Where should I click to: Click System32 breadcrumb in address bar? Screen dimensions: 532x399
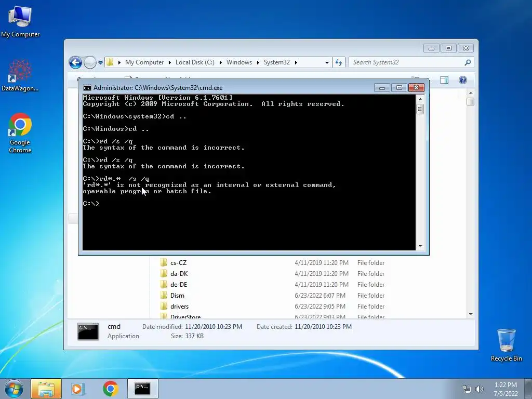click(276, 62)
